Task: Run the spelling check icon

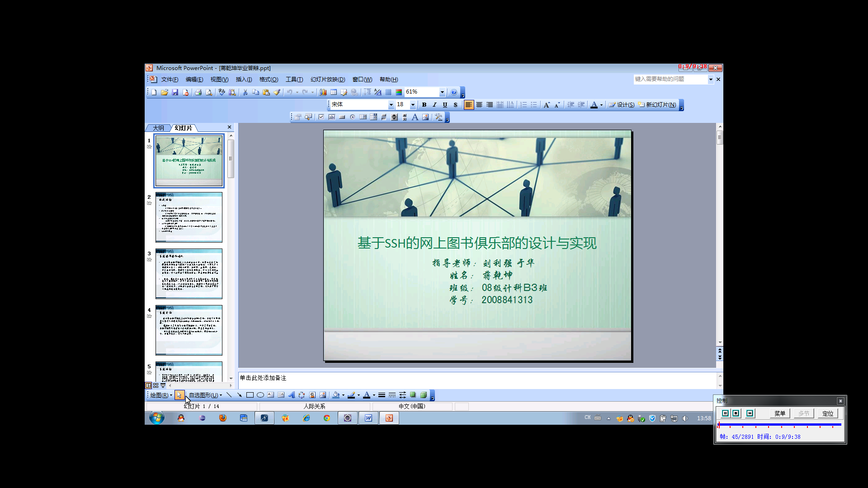Action: pyautogui.click(x=222, y=92)
